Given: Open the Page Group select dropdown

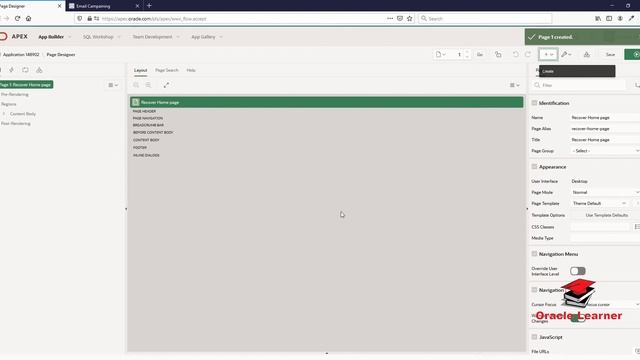Looking at the screenshot, I should (x=605, y=151).
